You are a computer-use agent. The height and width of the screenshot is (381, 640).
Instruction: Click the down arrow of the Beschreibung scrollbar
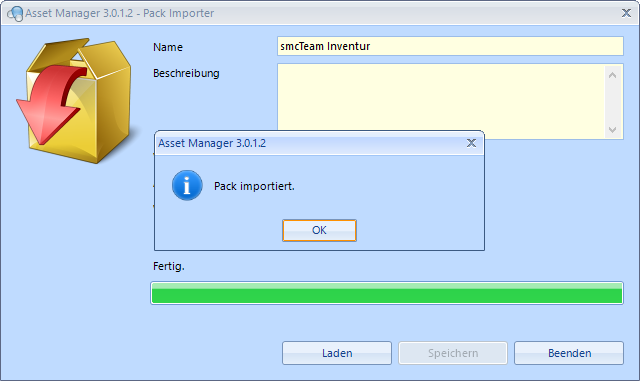tap(612, 130)
